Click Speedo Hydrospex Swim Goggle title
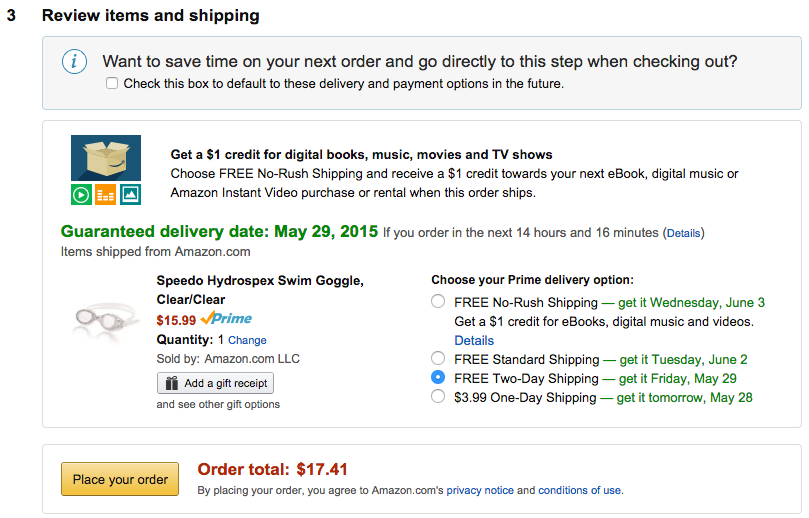Screen dimensions: 809x518 (260, 281)
